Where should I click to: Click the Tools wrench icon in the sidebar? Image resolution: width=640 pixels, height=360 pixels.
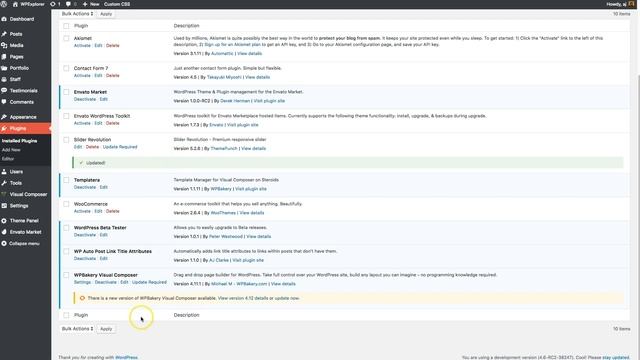[4, 183]
